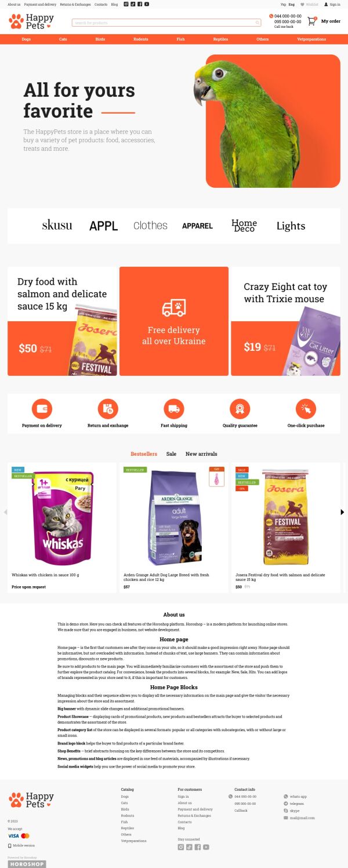
Task: Click the Wishlist heart icon
Action: click(x=302, y=4)
